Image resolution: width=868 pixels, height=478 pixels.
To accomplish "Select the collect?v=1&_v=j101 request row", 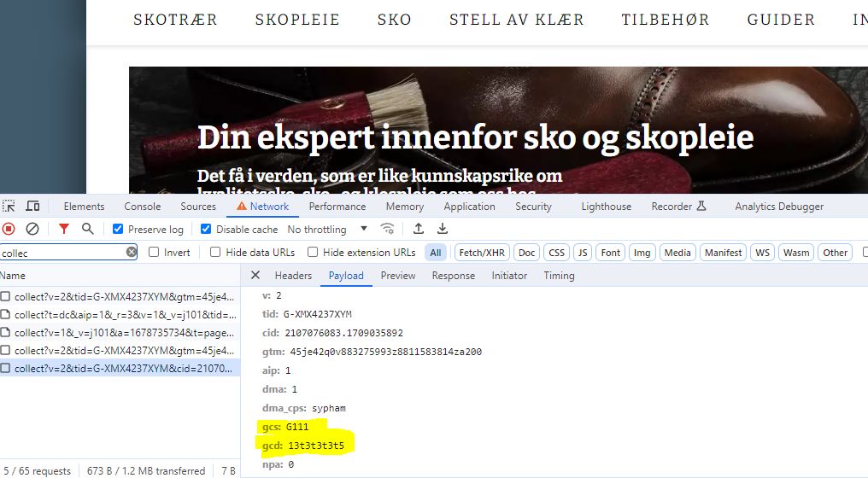I will pyautogui.click(x=120, y=333).
